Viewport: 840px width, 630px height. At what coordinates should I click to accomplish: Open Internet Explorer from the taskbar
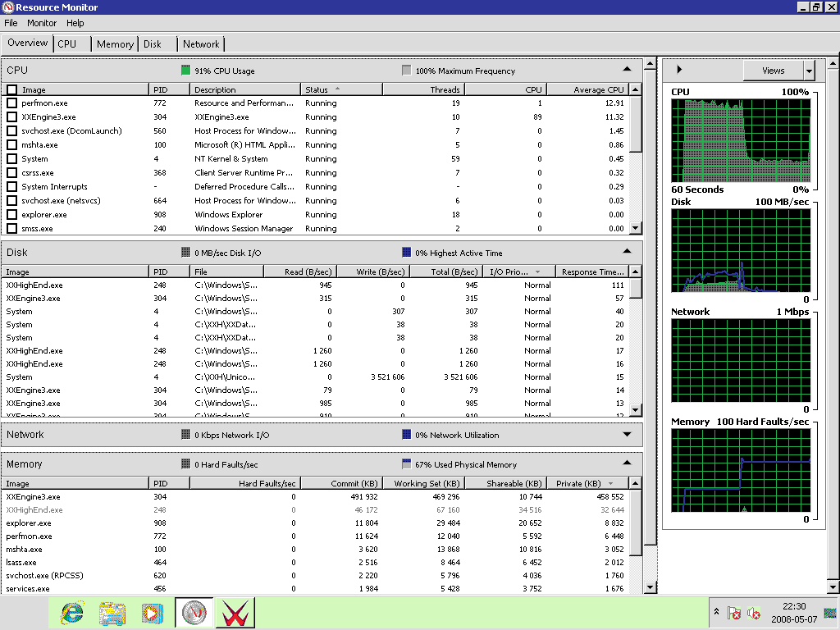(72, 613)
